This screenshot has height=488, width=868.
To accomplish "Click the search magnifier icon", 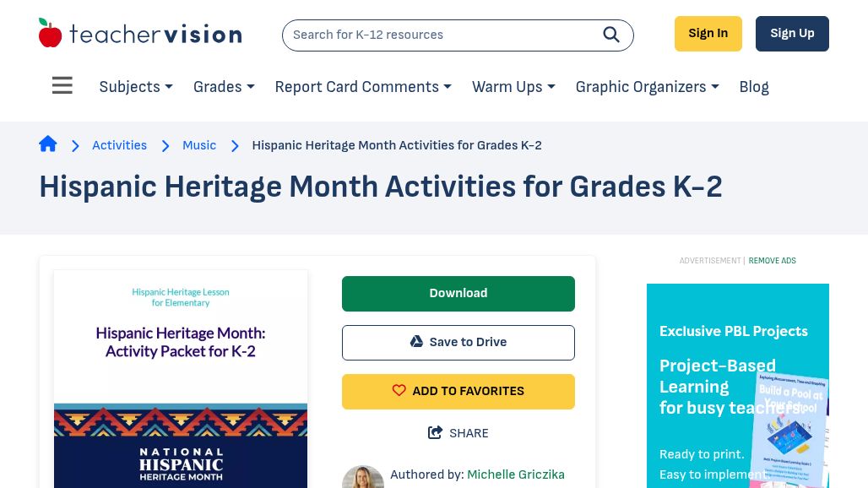I will (x=611, y=35).
